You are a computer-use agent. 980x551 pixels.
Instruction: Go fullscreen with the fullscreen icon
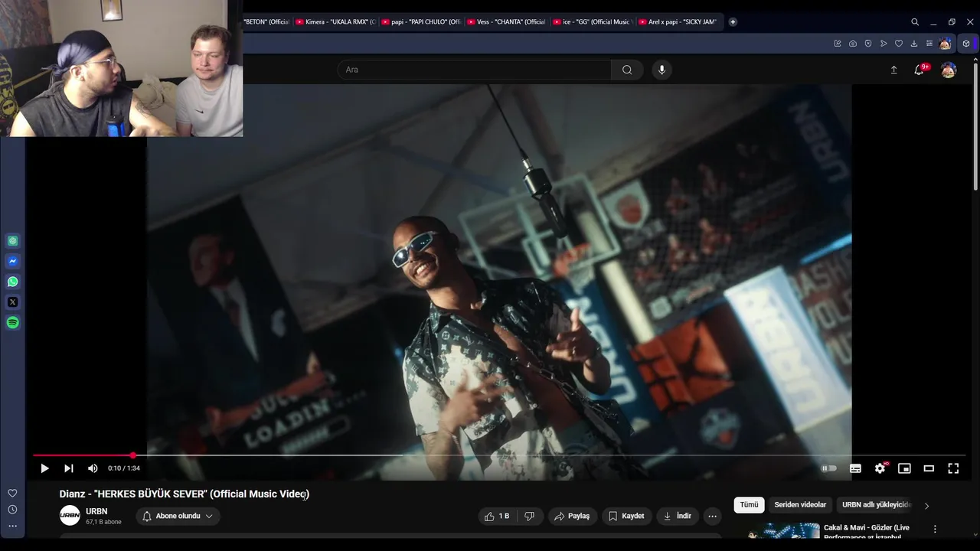click(x=953, y=468)
